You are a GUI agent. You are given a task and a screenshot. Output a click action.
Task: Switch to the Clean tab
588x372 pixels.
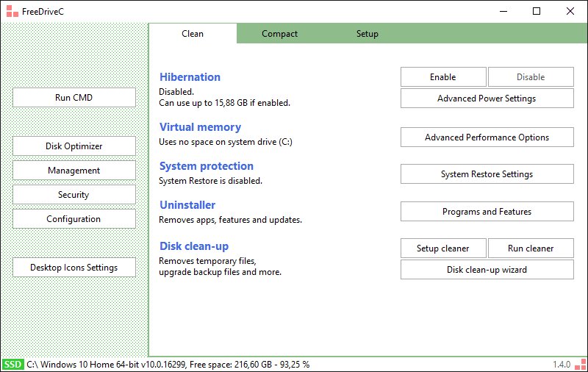[x=193, y=34]
